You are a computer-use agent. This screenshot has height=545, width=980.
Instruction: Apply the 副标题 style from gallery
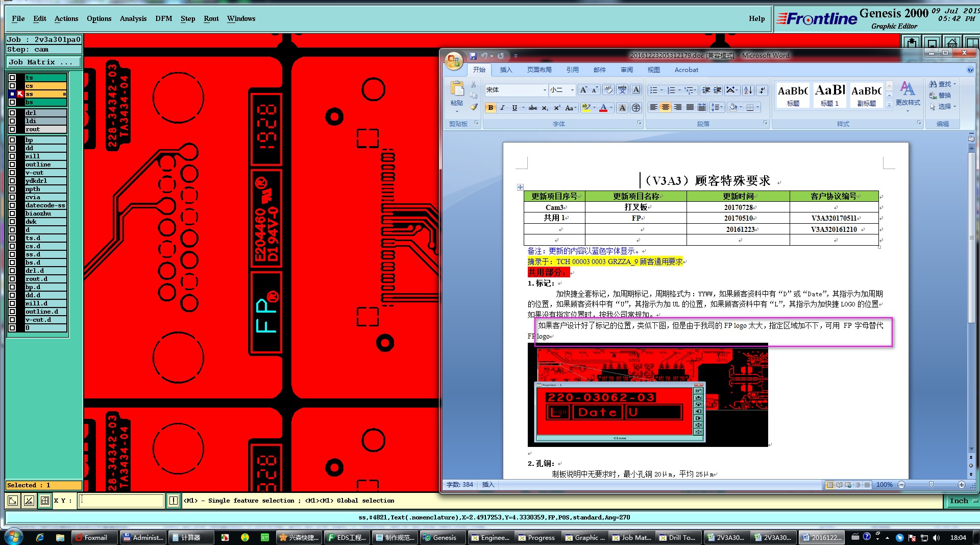click(866, 95)
